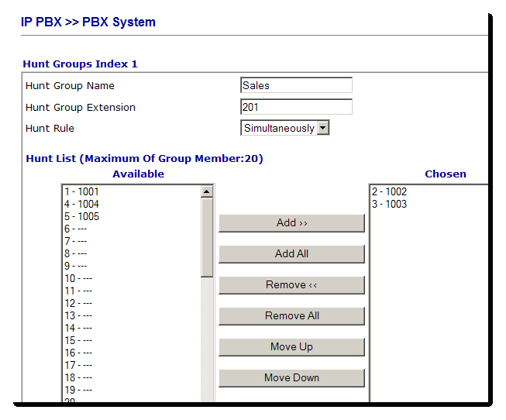
Task: Select entry 10 in Available list
Action: click(77, 278)
